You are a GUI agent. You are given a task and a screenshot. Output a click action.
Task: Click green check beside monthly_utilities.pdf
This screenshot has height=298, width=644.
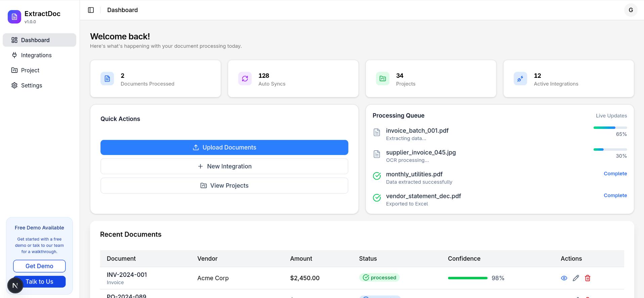tap(377, 176)
